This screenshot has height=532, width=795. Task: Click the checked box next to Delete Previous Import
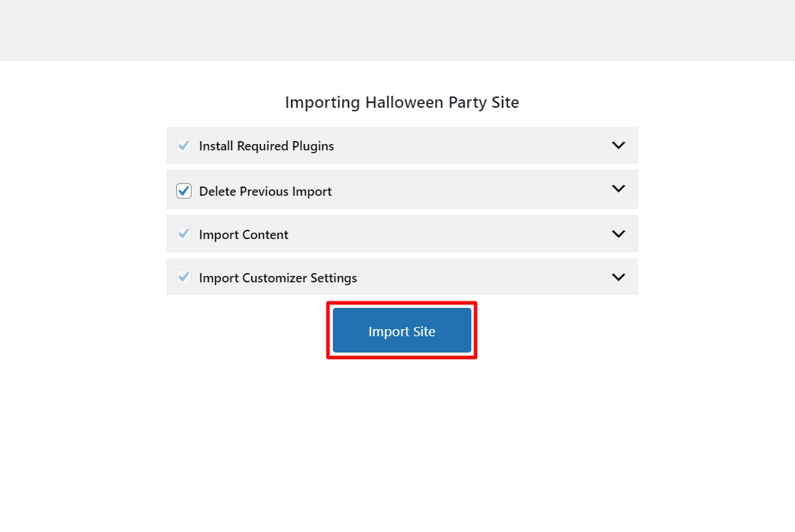pos(183,190)
